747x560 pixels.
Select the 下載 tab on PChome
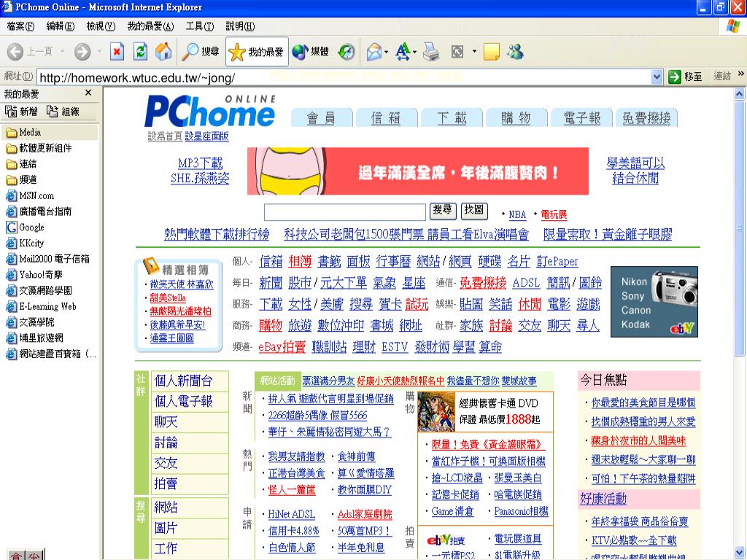452,117
